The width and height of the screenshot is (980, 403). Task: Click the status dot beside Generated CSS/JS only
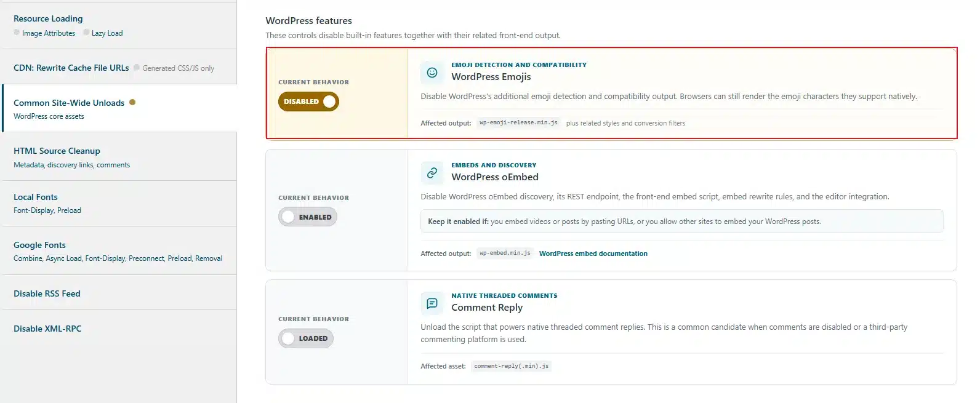tap(137, 67)
